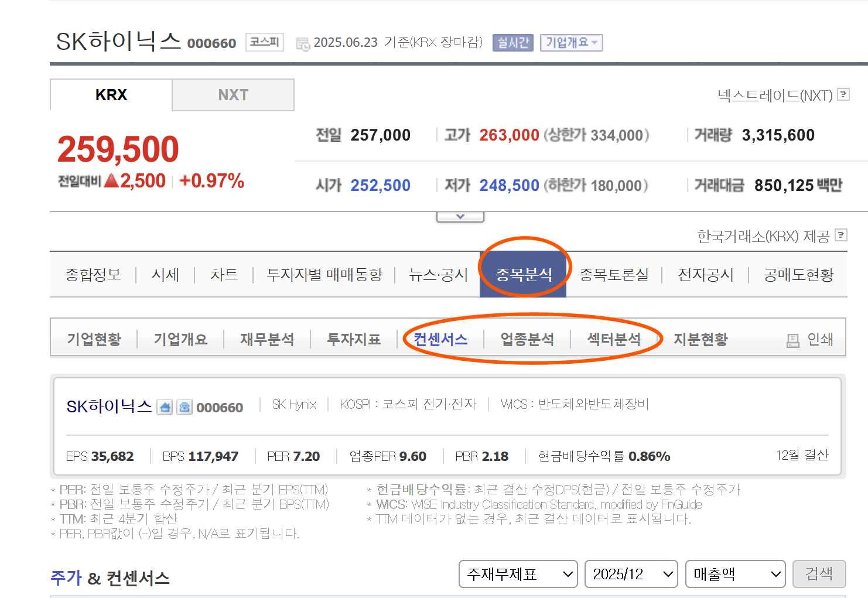The image size is (868, 598).
Task: Click the 저가 248,500 value
Action: tap(509, 186)
